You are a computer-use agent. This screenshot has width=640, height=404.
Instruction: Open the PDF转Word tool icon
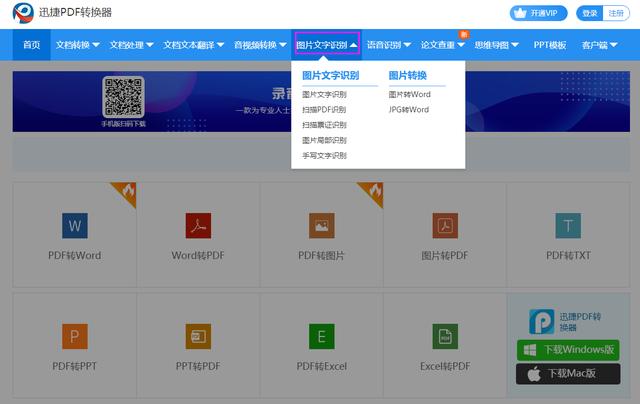point(75,226)
